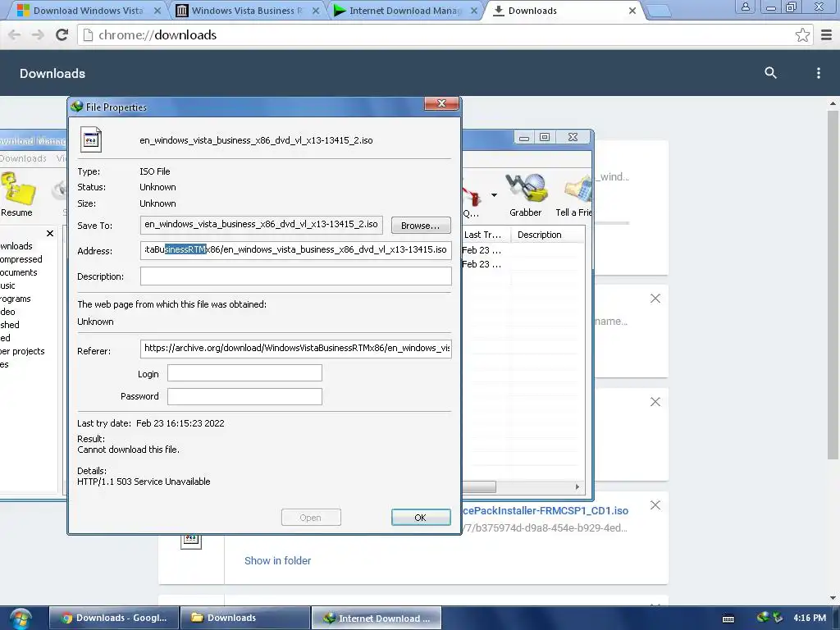Select Video category in IDM tree
This screenshot has width=840, height=630.
point(7,312)
